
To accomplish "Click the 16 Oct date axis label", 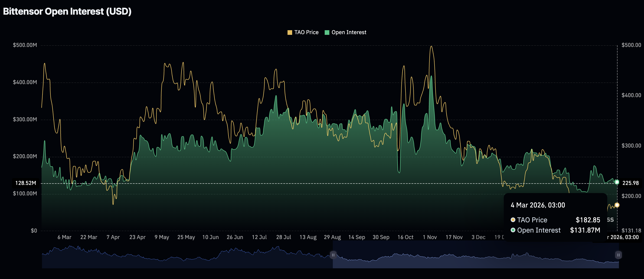I will pos(405,237).
